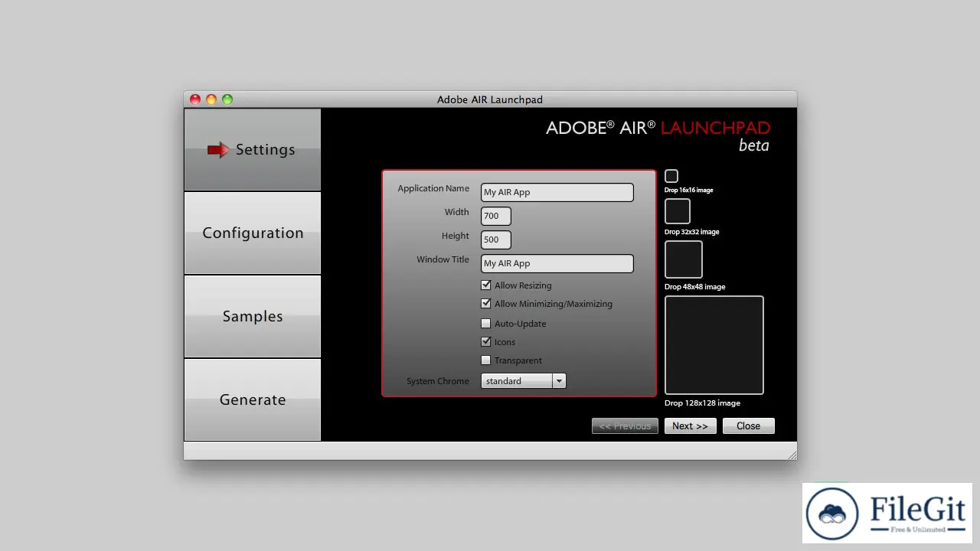Click the green zoom window button

pos(227,99)
